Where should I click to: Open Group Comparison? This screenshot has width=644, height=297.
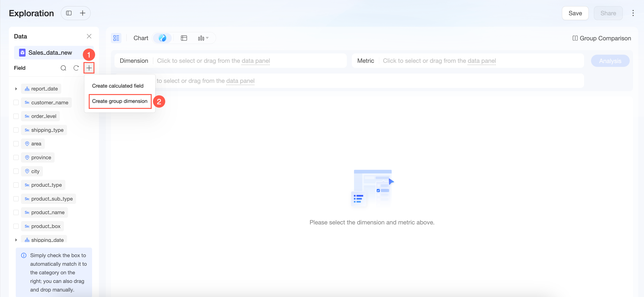point(602,38)
